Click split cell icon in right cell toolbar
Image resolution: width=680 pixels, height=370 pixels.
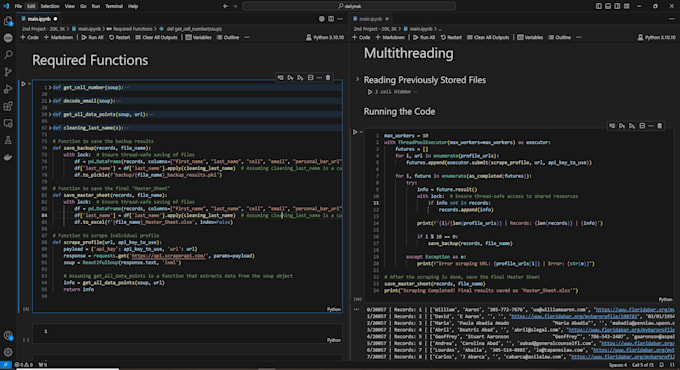642,126
